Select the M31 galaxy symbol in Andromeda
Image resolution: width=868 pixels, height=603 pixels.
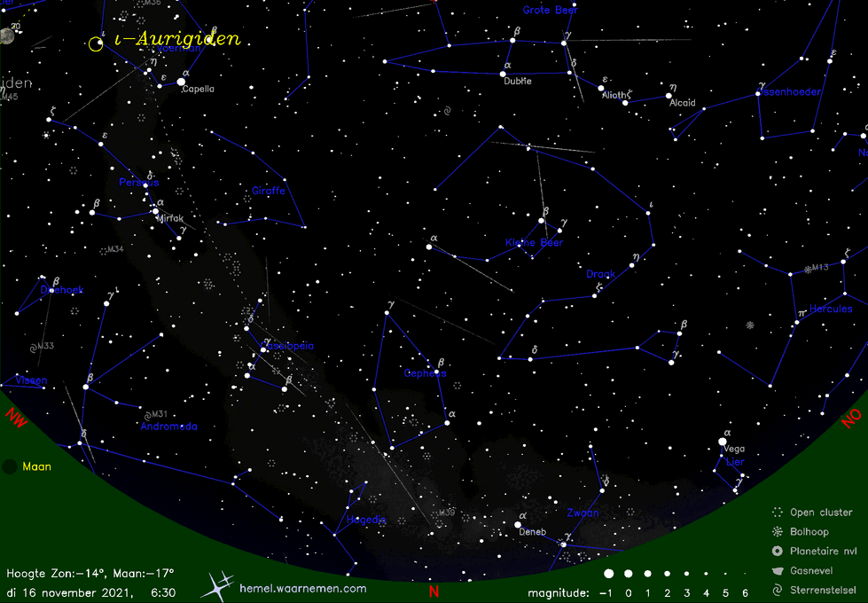146,414
